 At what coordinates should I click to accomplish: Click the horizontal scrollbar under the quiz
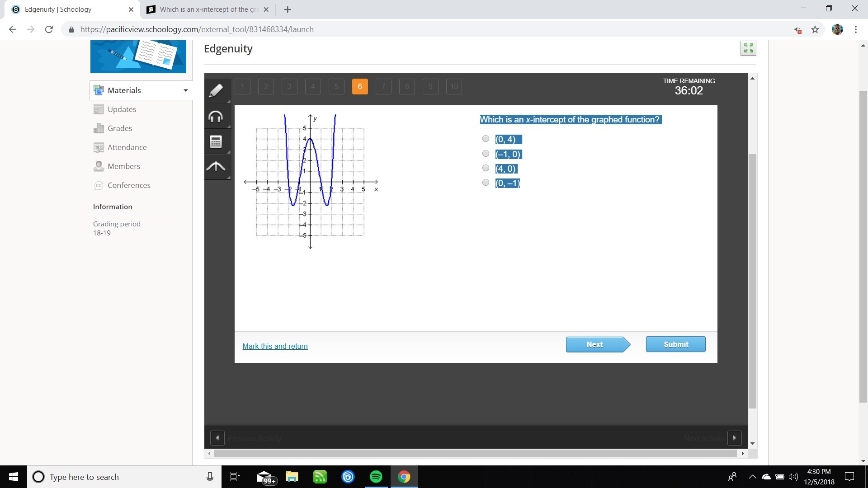point(475,453)
